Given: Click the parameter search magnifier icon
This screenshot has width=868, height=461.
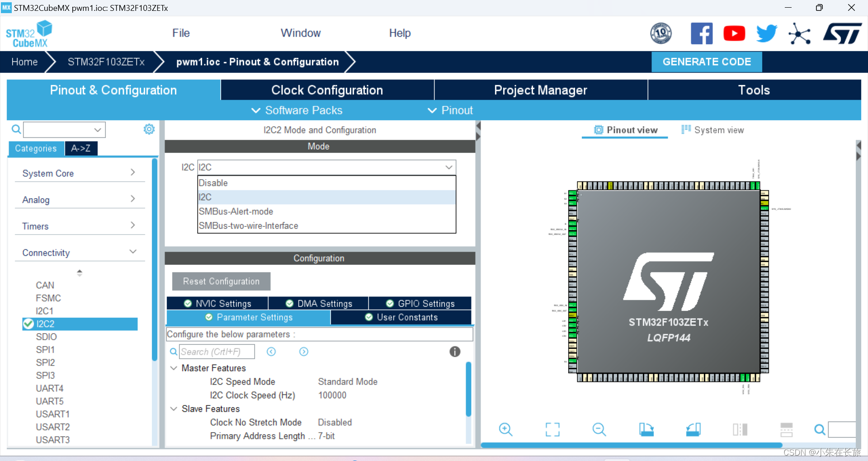Looking at the screenshot, I should coord(174,352).
